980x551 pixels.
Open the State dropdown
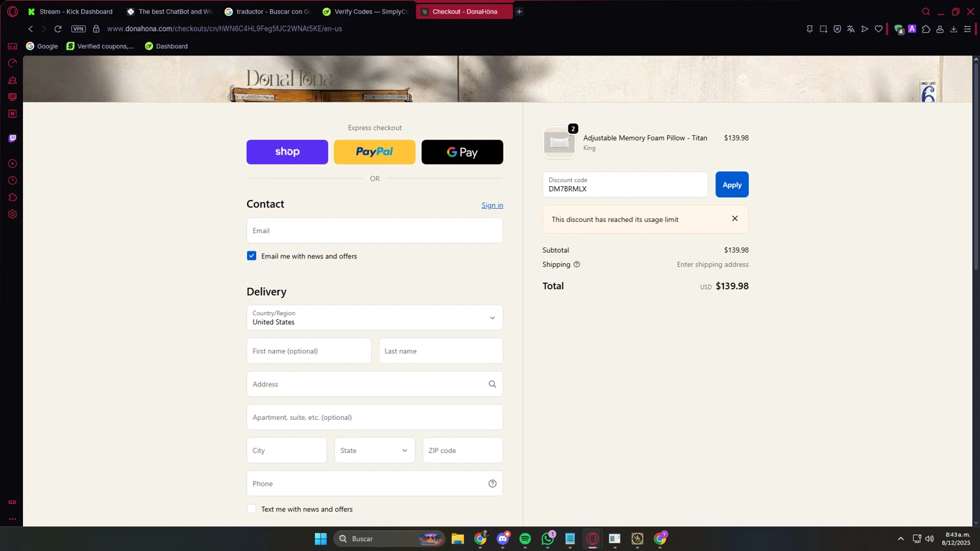(x=374, y=450)
